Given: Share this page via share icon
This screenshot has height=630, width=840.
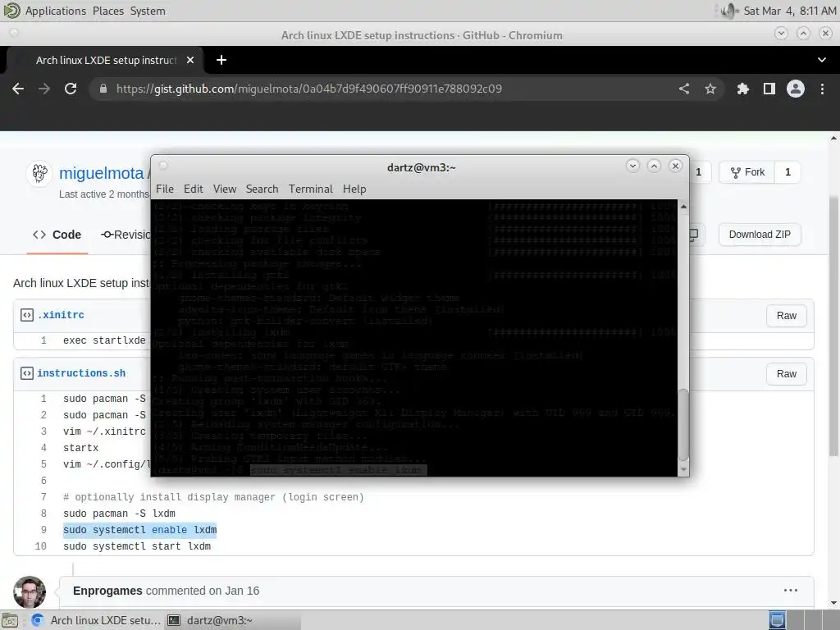Looking at the screenshot, I should click(x=684, y=89).
